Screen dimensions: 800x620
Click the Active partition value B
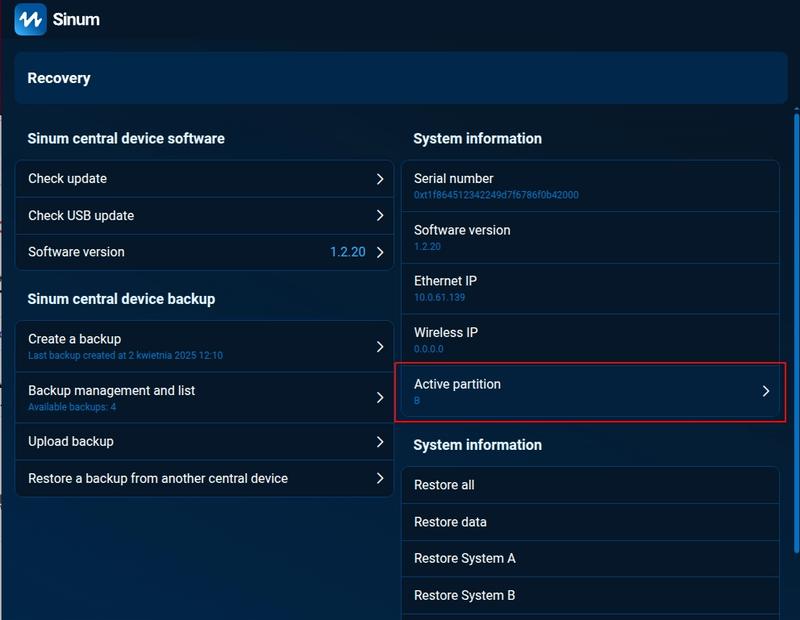(417, 401)
